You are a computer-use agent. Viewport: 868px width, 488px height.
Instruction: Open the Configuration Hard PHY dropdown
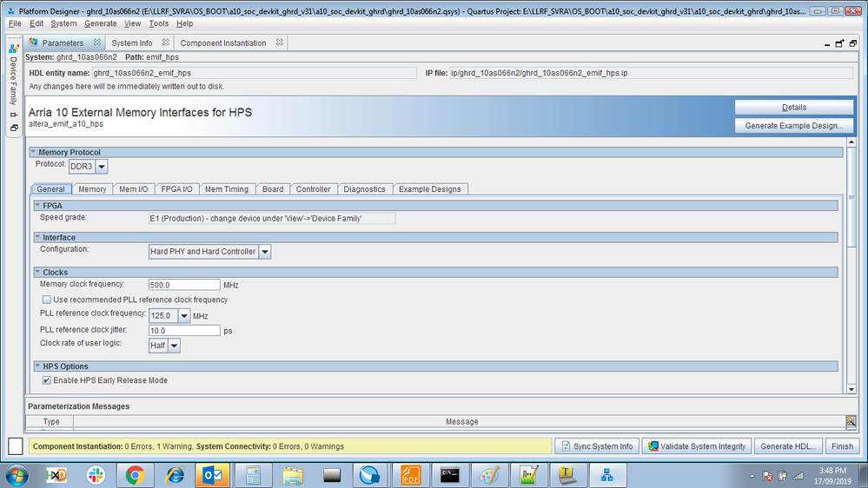(x=265, y=252)
